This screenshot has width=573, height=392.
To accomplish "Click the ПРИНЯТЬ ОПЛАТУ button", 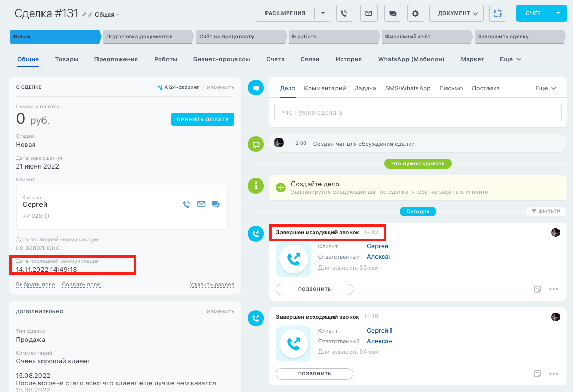I will 202,119.
